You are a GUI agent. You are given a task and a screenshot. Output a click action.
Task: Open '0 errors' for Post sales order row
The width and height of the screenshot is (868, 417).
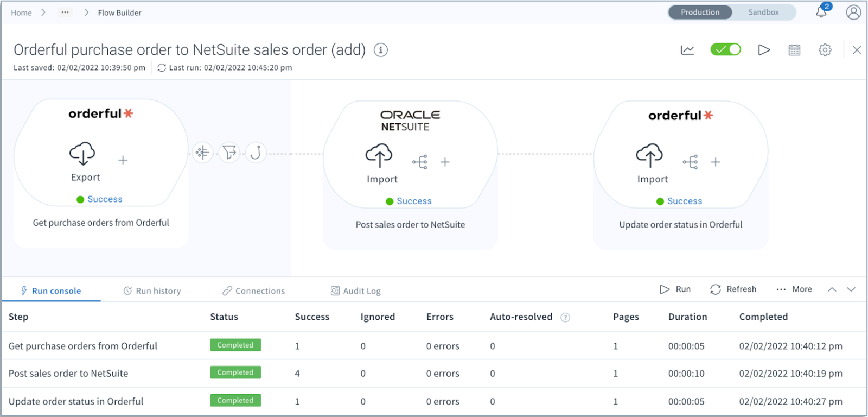443,374
